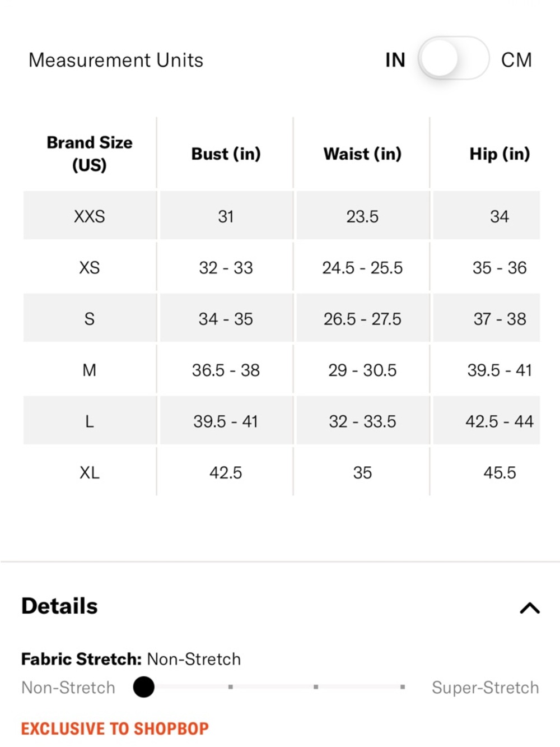Click the Details section heading

tap(59, 606)
